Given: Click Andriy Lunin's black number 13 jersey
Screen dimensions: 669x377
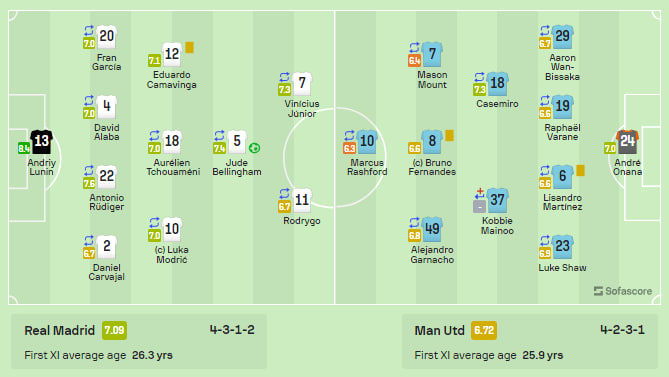Looking at the screenshot, I should click(41, 142).
